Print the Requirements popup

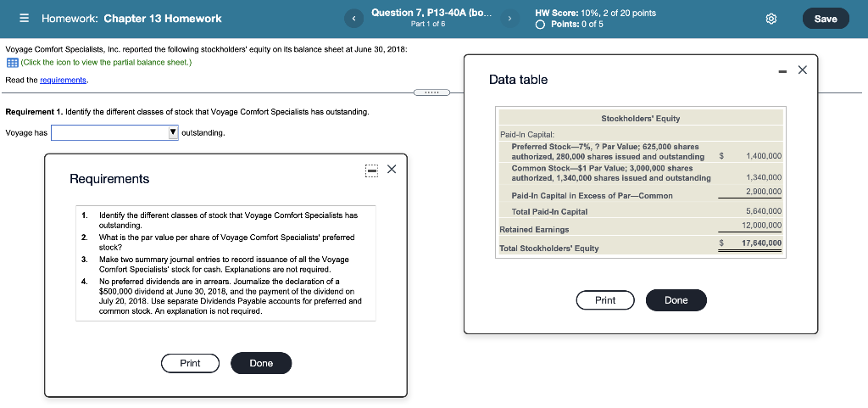coord(190,363)
